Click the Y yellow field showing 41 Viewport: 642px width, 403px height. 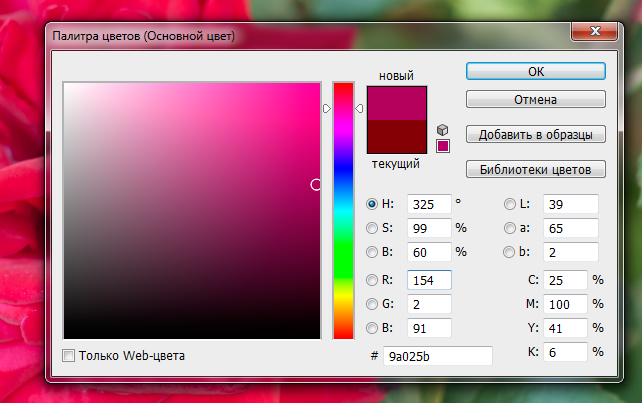(565, 328)
